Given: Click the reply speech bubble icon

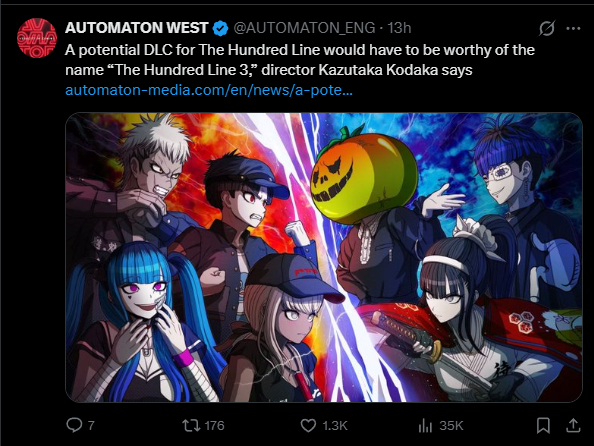Looking at the screenshot, I should (x=74, y=425).
